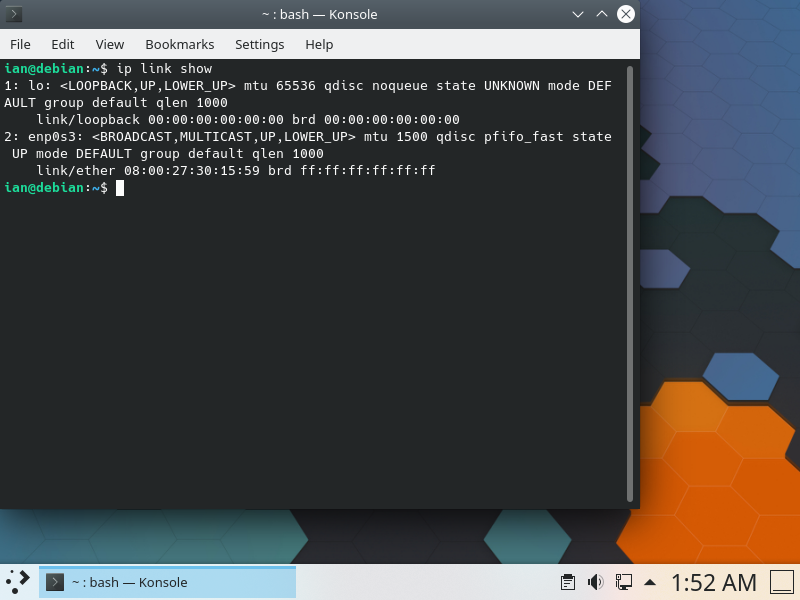Screen dimensions: 800x600
Task: Click the broadcast address ff:ff:ff:ff:ff:ff
Action: [368, 171]
